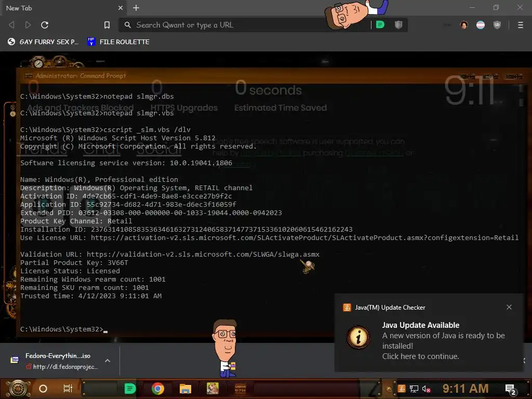Click the 'Product Key Channel: Retail' line
This screenshot has width=532, height=399.
tap(76, 221)
